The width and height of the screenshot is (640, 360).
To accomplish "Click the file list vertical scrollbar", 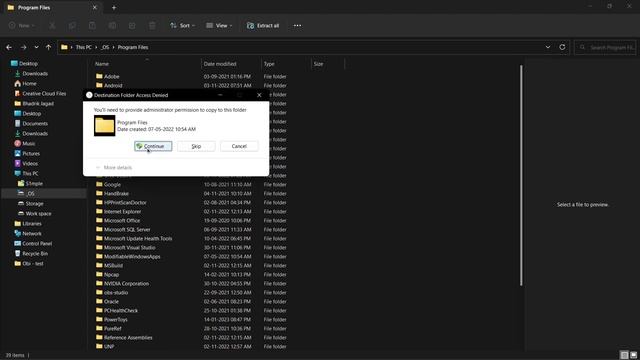I will (521, 176).
